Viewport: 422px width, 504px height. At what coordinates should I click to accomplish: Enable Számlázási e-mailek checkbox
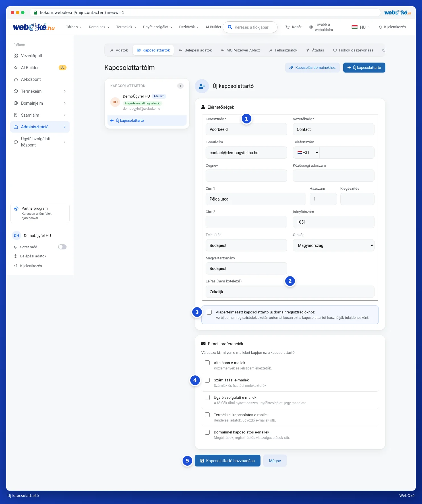tap(207, 380)
